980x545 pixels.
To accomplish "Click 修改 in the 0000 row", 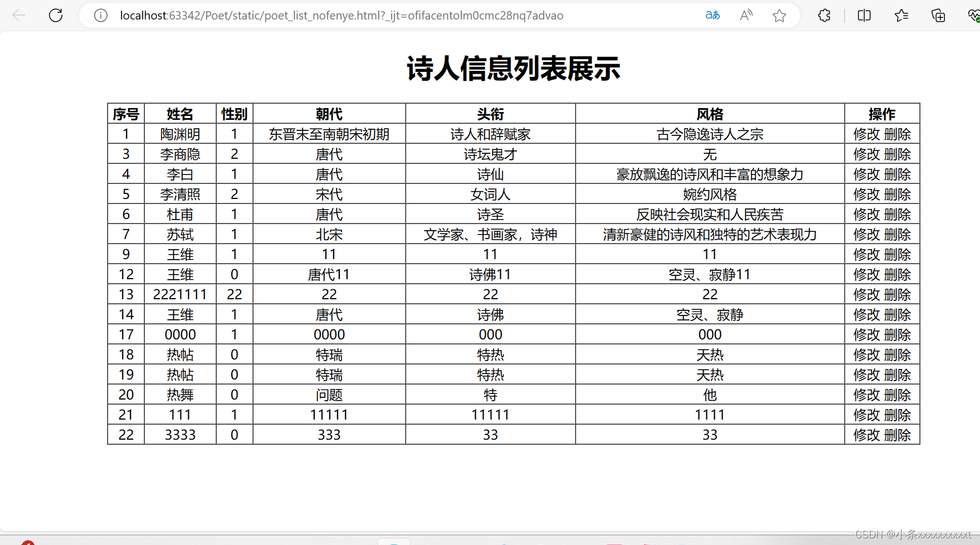I will pyautogui.click(x=866, y=335).
